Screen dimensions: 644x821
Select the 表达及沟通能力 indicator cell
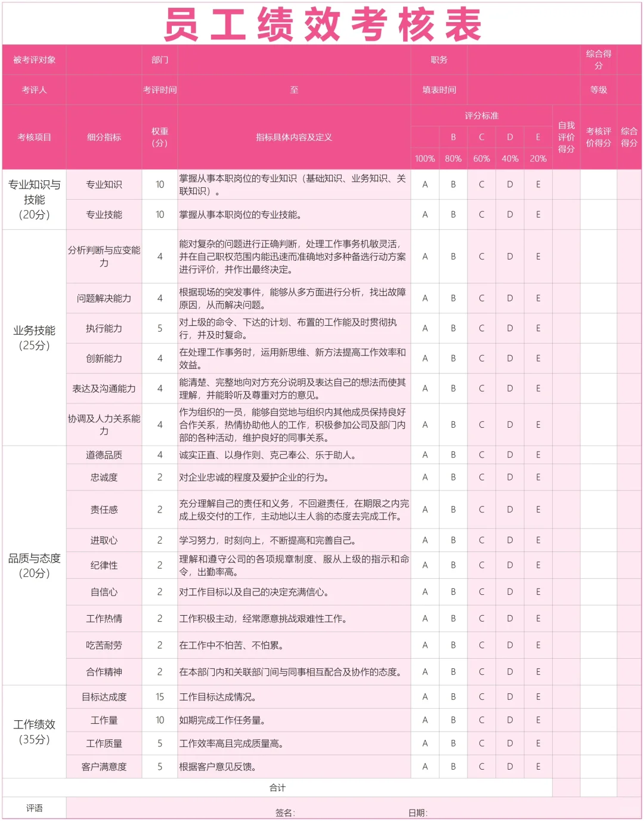point(104,388)
